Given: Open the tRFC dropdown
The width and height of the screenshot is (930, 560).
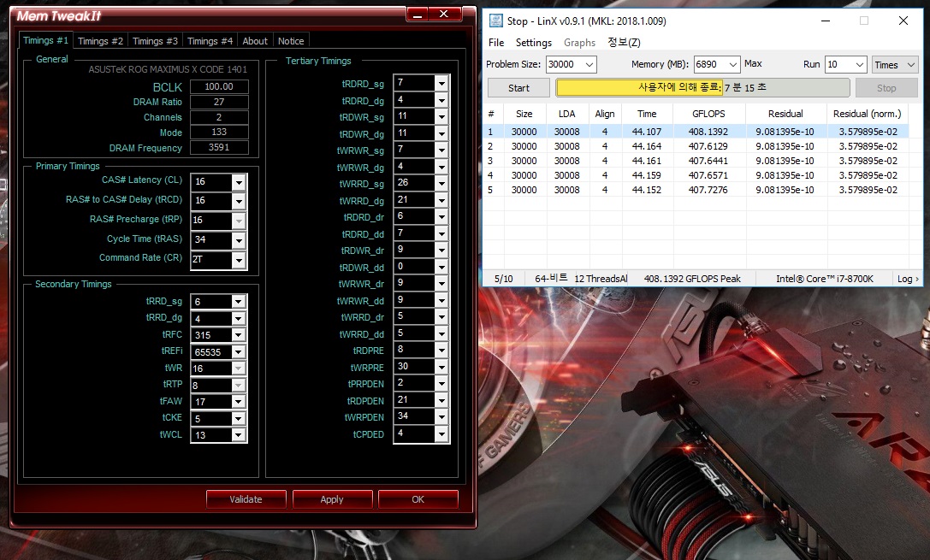Looking at the screenshot, I should click(239, 335).
